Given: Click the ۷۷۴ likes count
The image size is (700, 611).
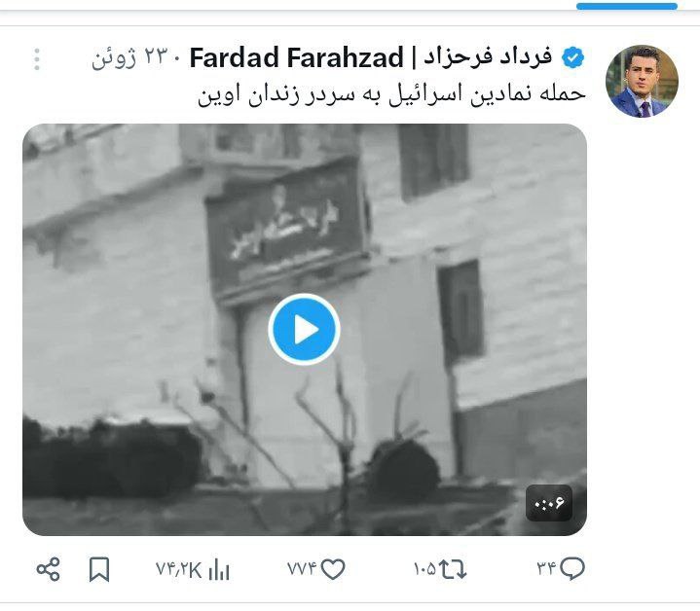Looking at the screenshot, I should [x=302, y=569].
